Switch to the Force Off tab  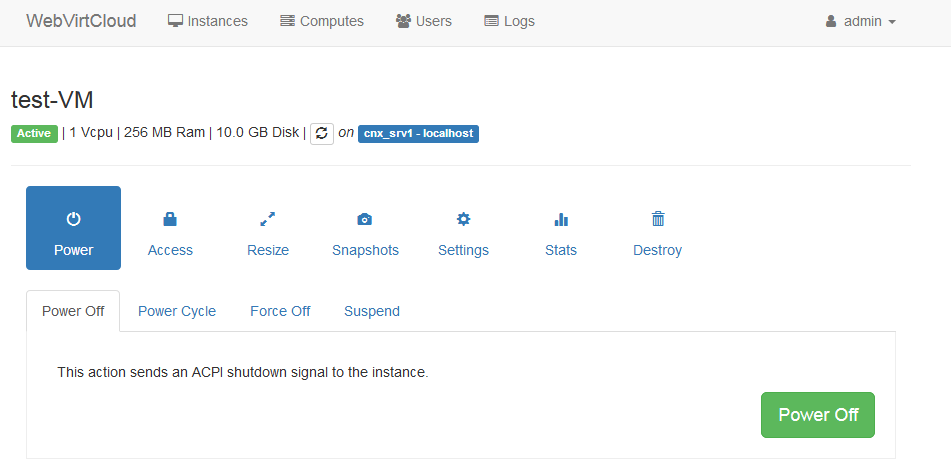[x=280, y=311]
